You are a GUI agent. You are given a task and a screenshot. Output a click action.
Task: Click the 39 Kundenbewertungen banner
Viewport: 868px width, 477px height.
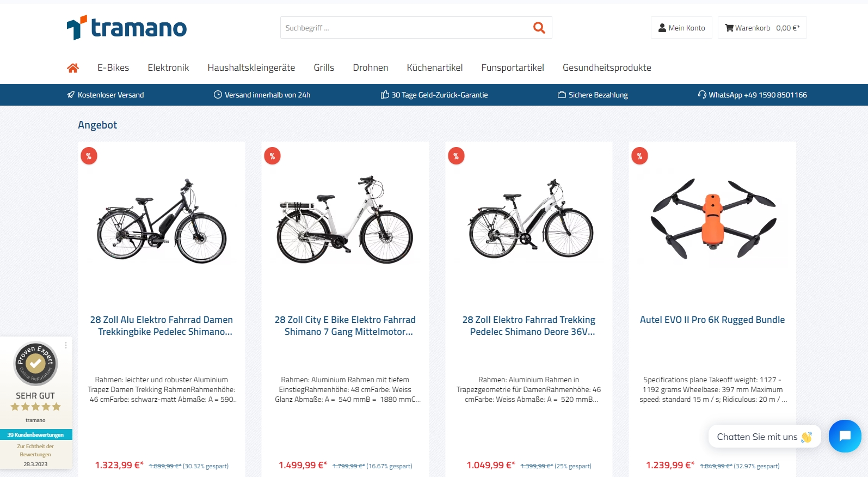coord(36,435)
